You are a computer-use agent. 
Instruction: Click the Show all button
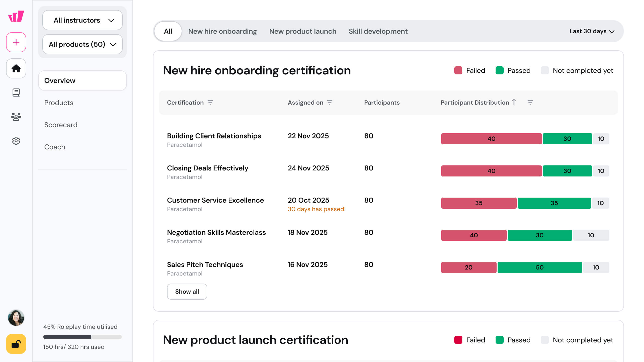point(187,292)
